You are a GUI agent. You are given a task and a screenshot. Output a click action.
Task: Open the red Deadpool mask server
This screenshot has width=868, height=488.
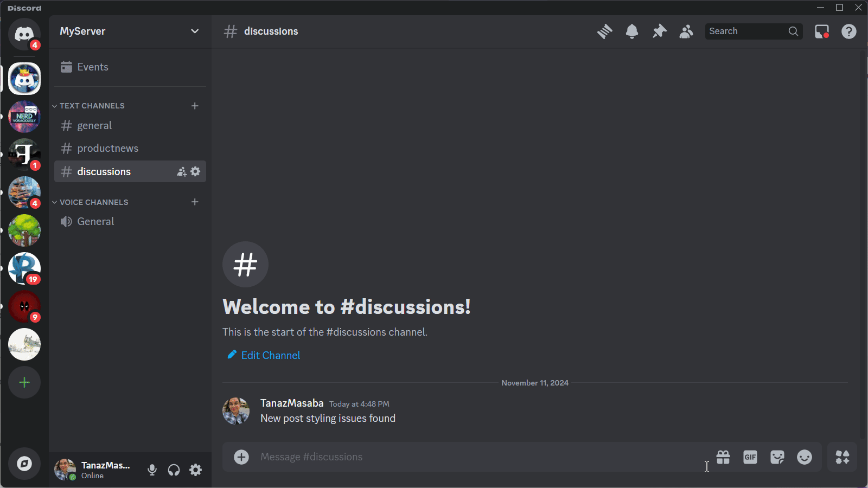pyautogui.click(x=24, y=306)
